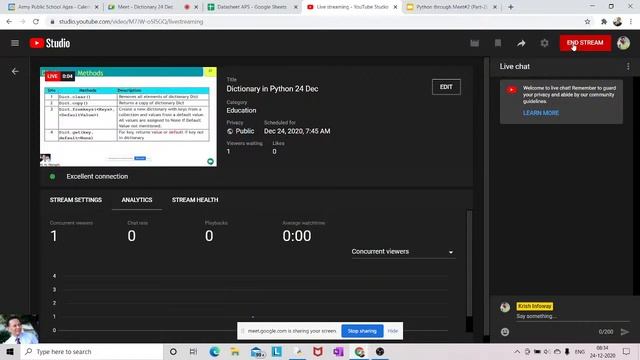Click the Windows Start button
This screenshot has width=640, height=360.
10,351
